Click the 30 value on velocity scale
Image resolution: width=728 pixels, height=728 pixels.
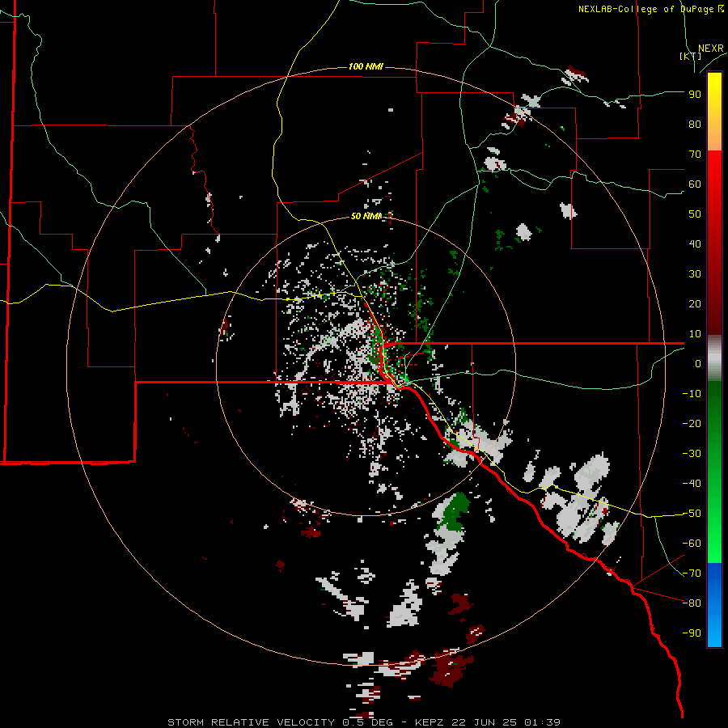pos(695,274)
